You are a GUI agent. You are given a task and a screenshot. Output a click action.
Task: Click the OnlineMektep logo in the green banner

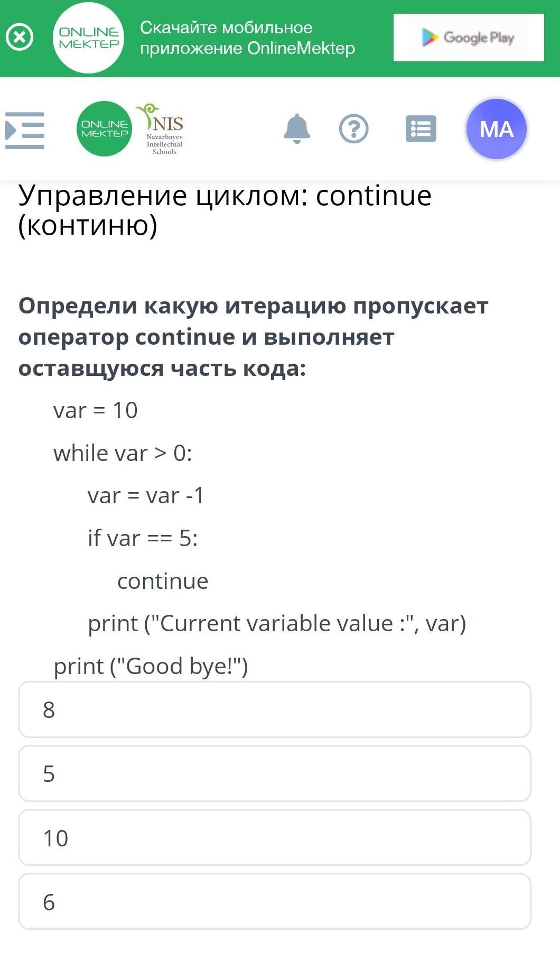89,38
